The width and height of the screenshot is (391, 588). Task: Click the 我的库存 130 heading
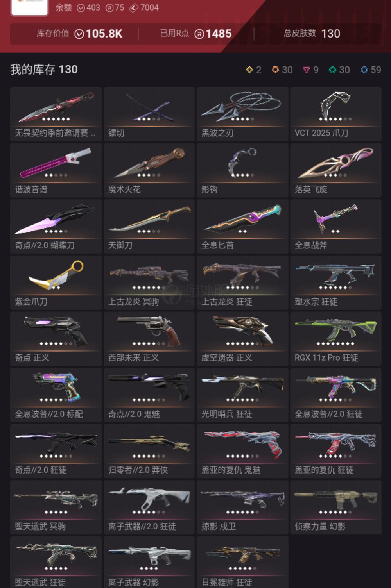coord(44,70)
